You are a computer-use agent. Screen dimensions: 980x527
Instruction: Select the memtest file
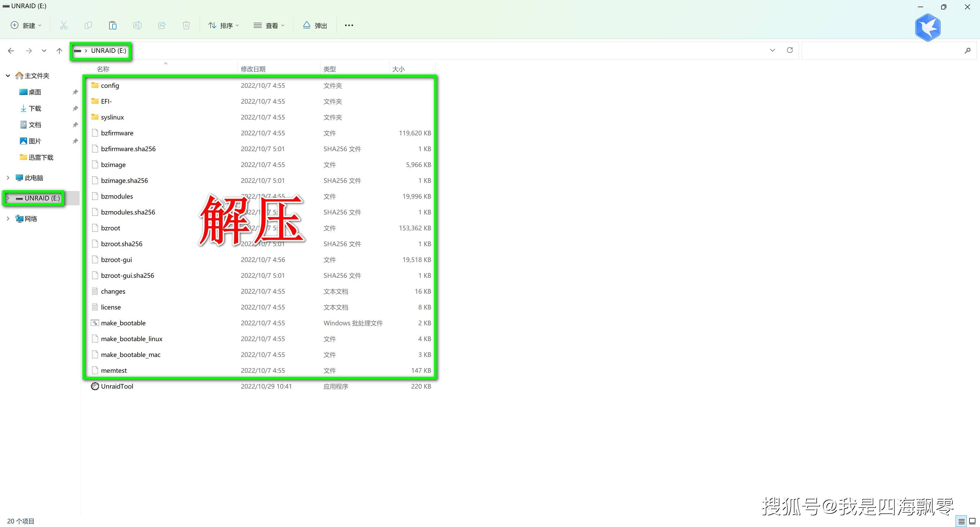point(114,371)
